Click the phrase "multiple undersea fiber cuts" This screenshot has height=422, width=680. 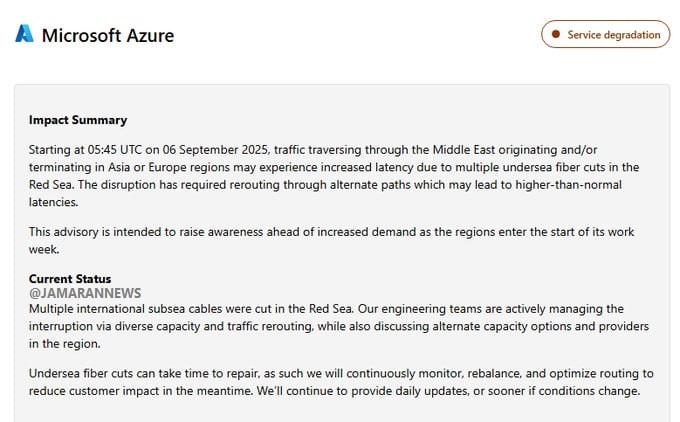click(513, 167)
